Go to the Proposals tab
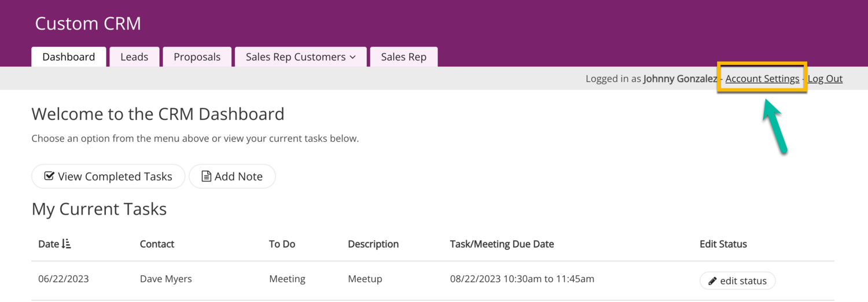 pyautogui.click(x=197, y=57)
